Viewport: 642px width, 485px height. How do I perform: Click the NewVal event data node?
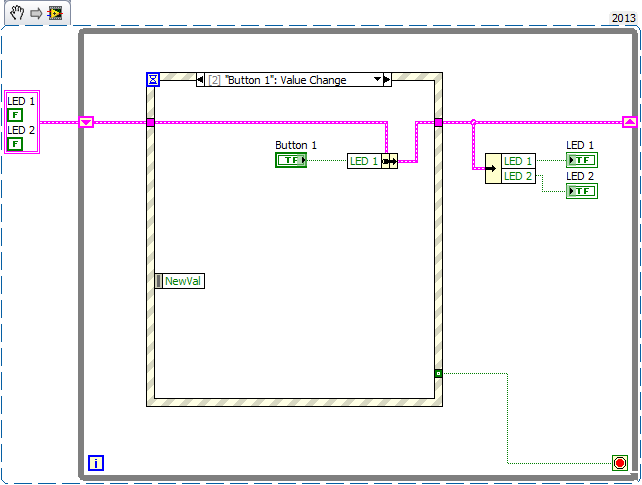click(x=183, y=281)
